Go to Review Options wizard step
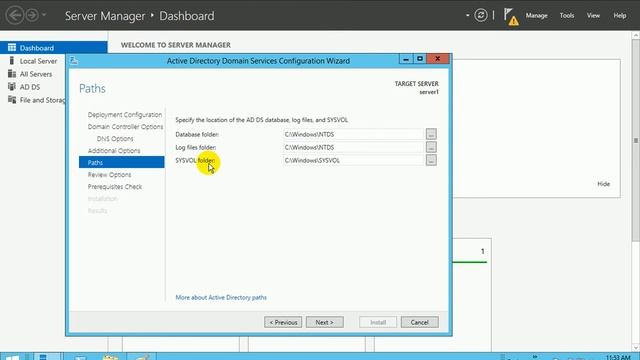Viewport: 640px width, 360px height. (x=109, y=175)
